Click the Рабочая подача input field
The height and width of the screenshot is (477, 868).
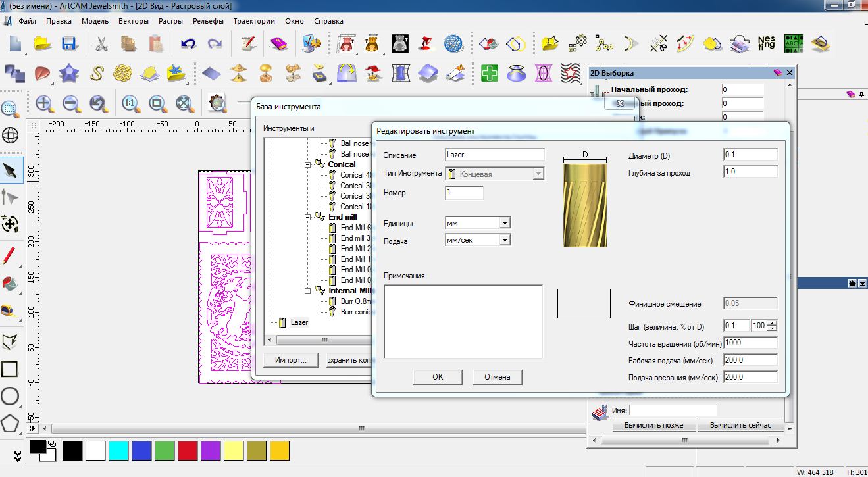(x=750, y=360)
